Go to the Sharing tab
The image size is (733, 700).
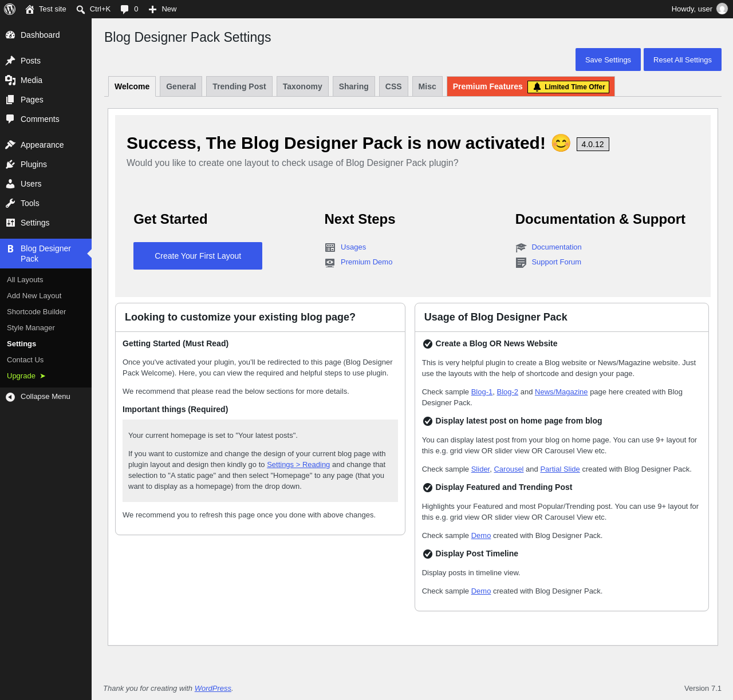tap(354, 86)
